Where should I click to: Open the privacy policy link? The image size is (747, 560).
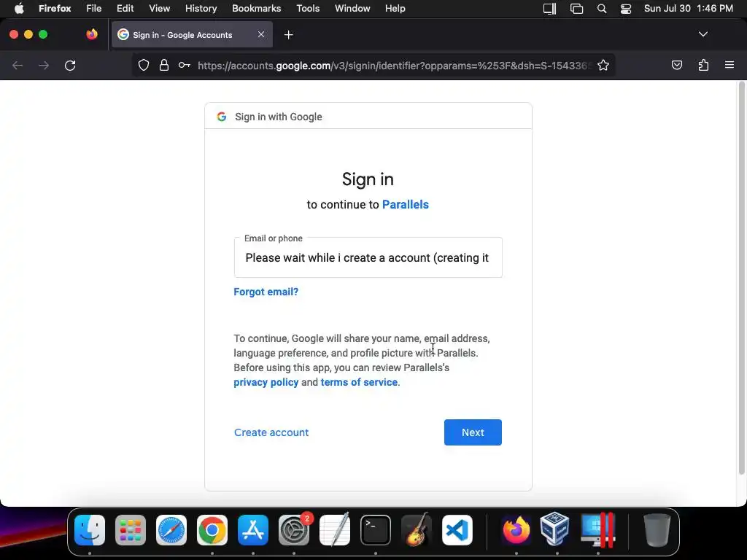click(x=266, y=382)
